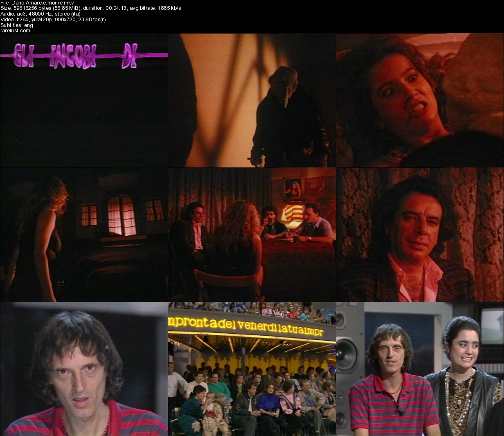Click the thumbnail showing the lit windows
Image resolution: width=504 pixels, height=436 pixels.
point(84,235)
